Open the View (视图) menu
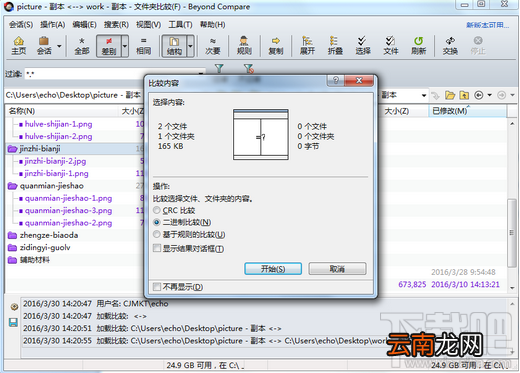 [149, 25]
